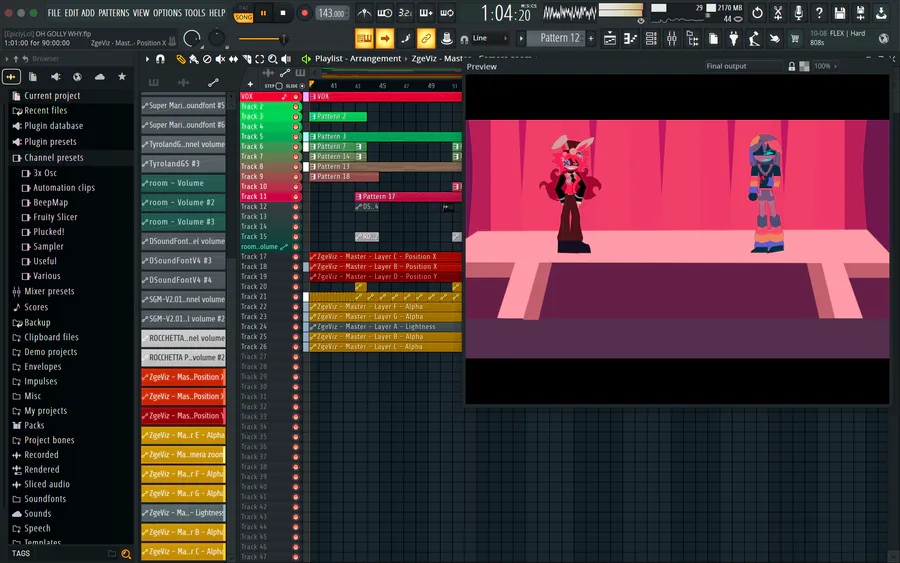Expand the Mixer presets folder

(x=49, y=291)
